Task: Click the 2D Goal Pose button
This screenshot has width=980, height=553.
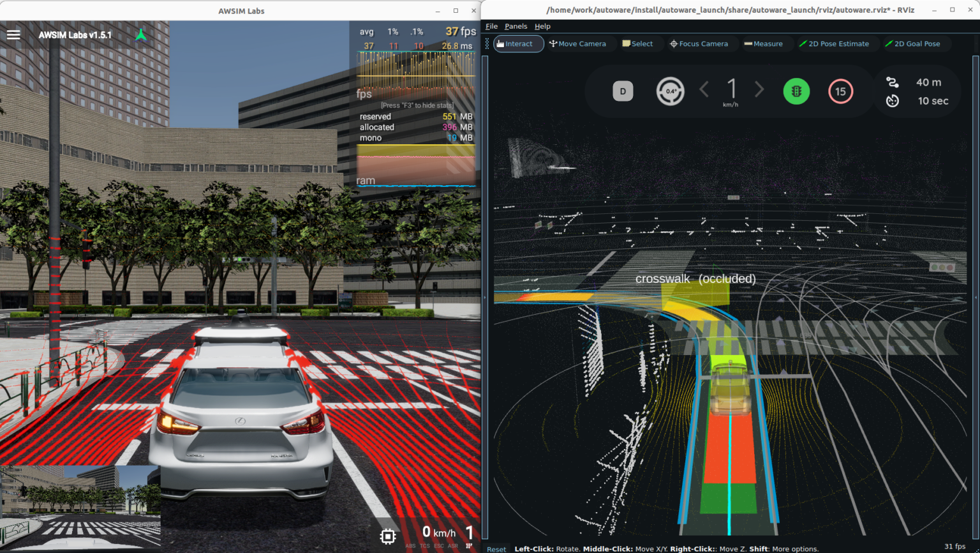Action: click(912, 44)
